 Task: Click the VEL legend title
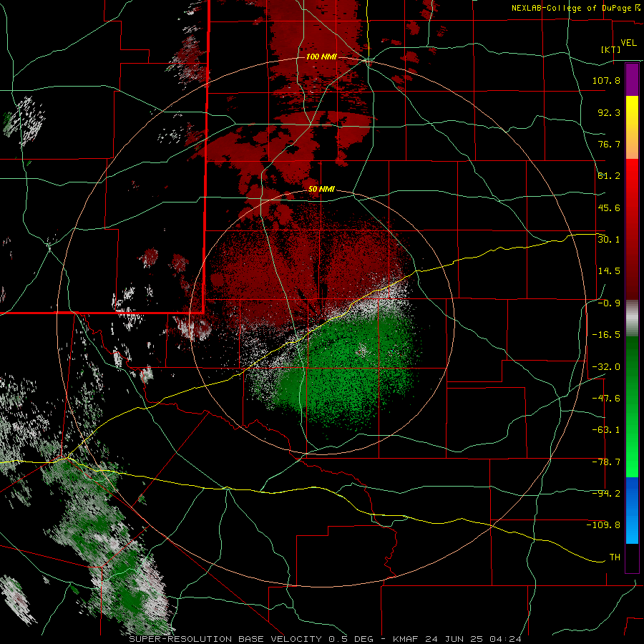[628, 43]
